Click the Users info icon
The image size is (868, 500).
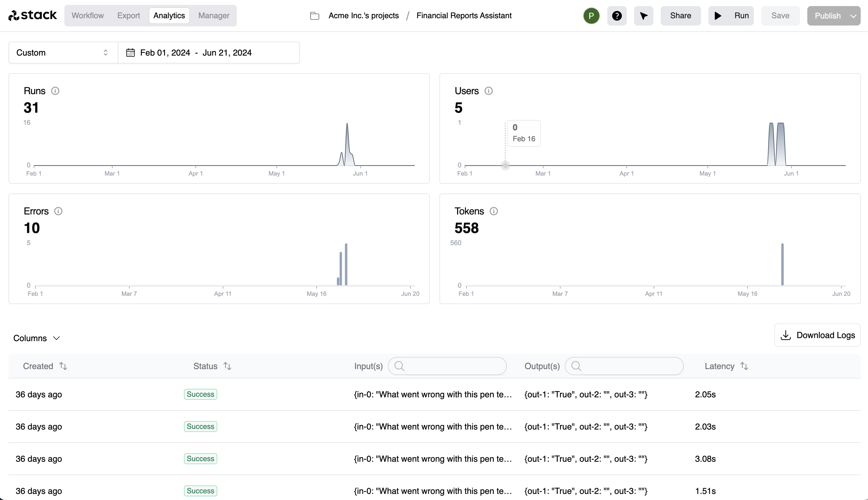(489, 91)
